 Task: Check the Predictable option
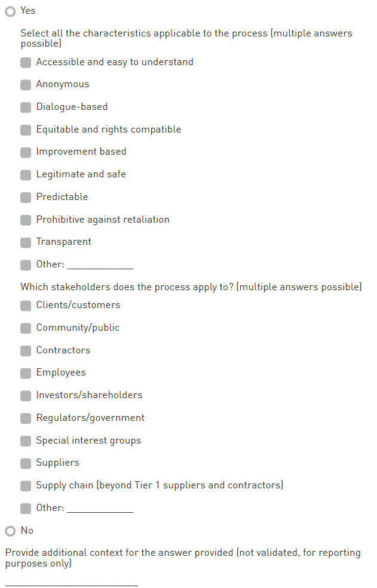[x=26, y=198]
